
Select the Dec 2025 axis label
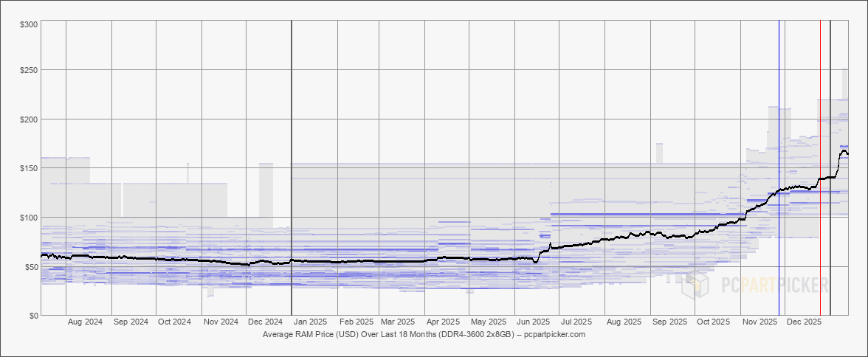pyautogui.click(x=804, y=322)
